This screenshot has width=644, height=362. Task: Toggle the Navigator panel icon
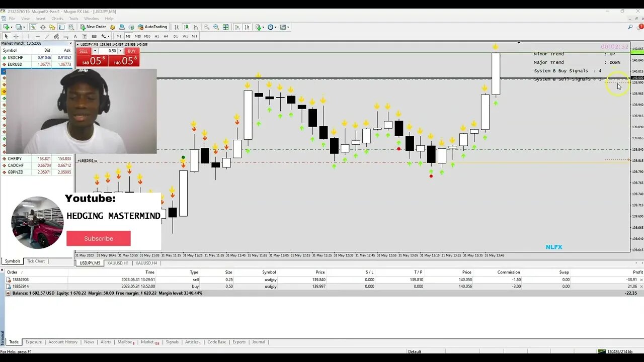(52, 27)
